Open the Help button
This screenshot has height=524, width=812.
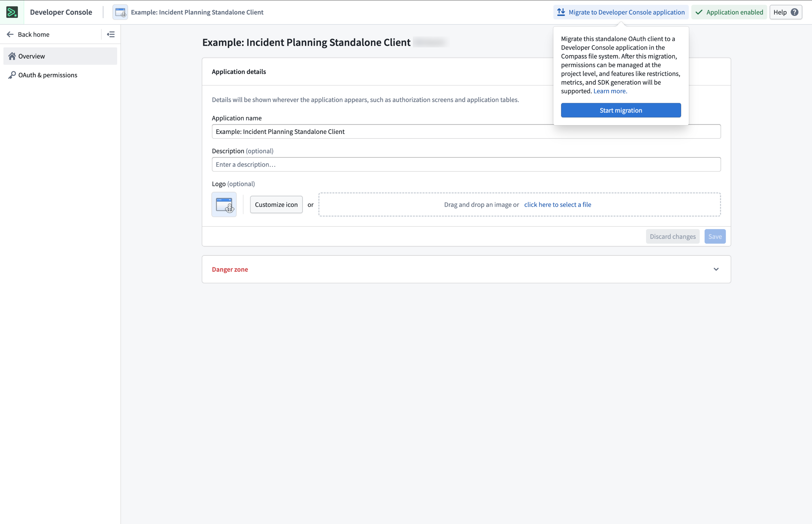click(786, 12)
